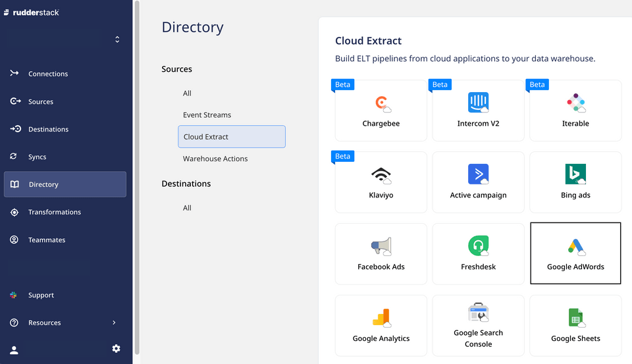Click the Google Search Console icon

[x=479, y=312]
